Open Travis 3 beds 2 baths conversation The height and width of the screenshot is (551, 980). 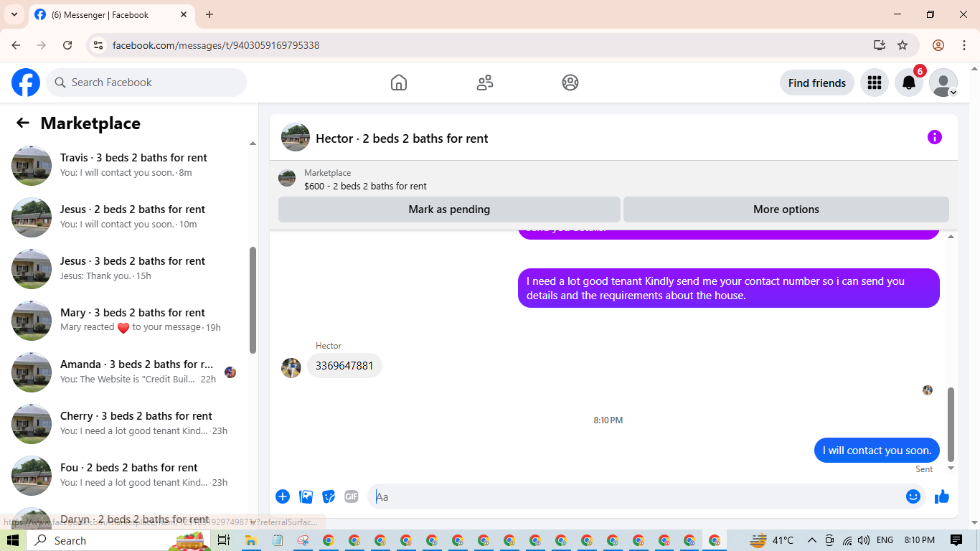point(126,165)
